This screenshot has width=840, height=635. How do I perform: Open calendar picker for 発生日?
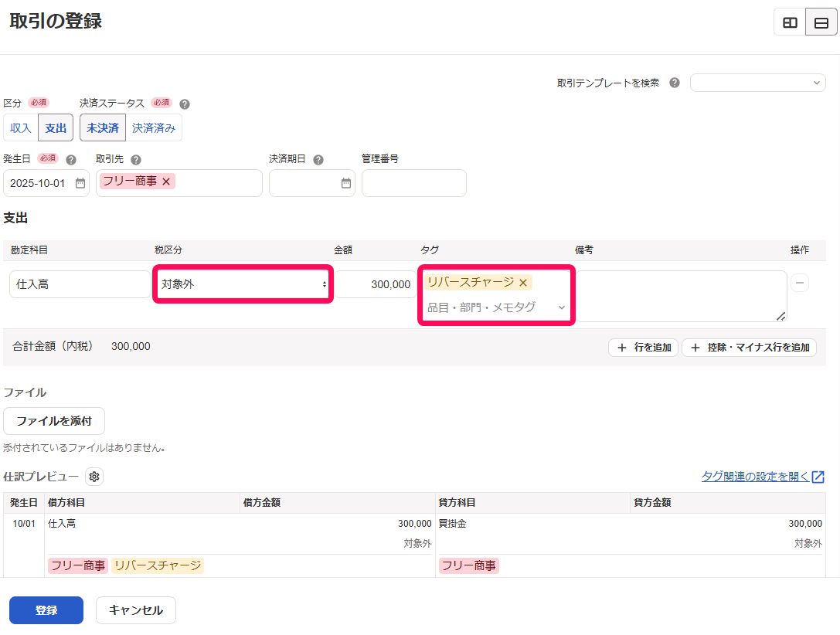tap(80, 183)
